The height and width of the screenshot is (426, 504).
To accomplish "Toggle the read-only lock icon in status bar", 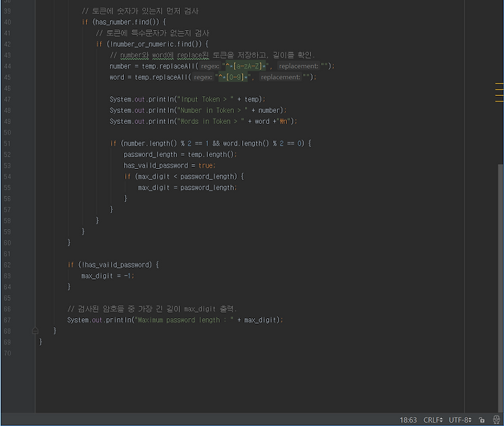I will (482, 420).
